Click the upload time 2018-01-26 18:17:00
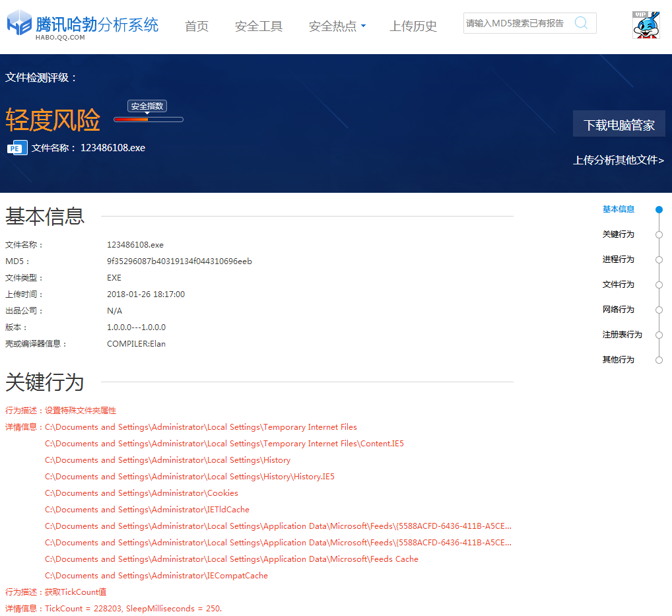 pyautogui.click(x=146, y=294)
